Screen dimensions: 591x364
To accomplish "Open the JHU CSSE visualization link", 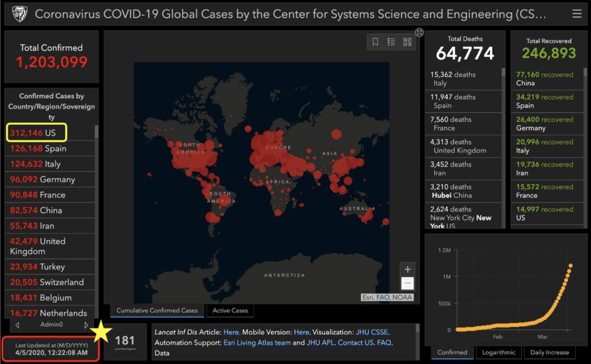I will click(372, 332).
